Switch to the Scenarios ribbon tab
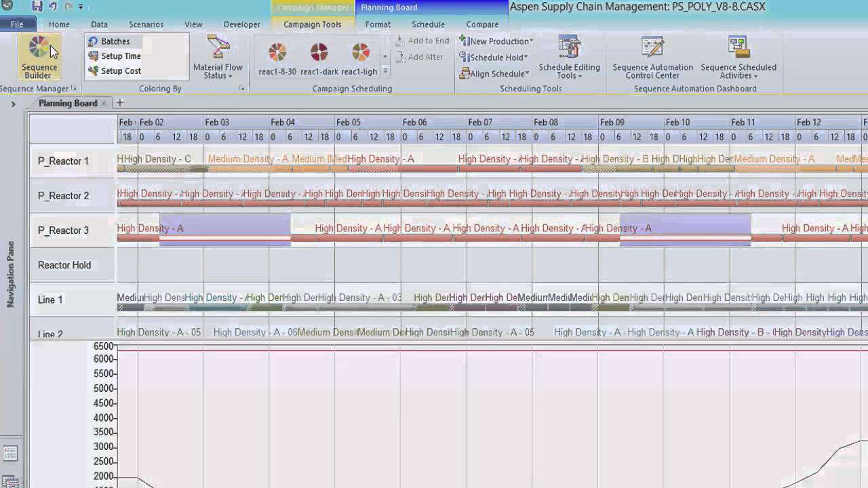 pyautogui.click(x=146, y=24)
